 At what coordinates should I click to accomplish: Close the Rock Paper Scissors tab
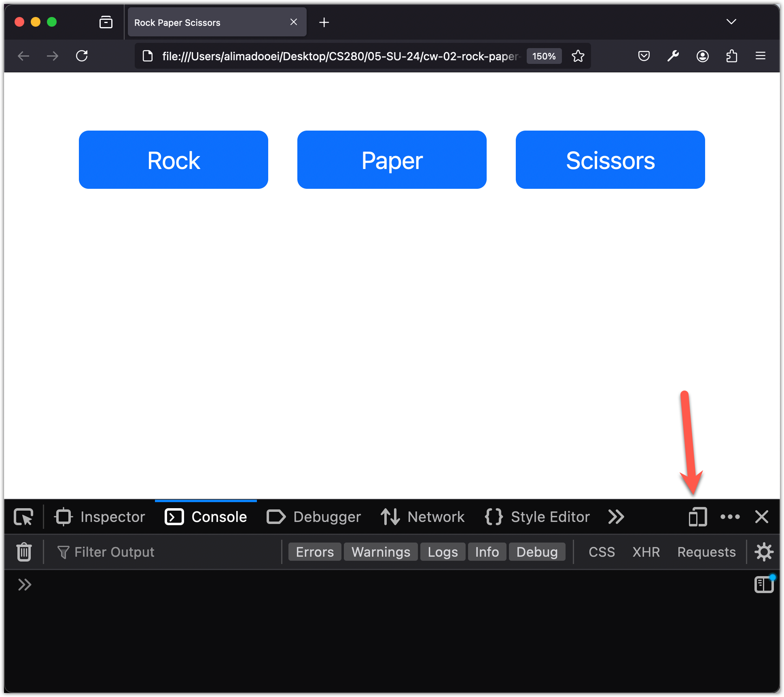294,22
